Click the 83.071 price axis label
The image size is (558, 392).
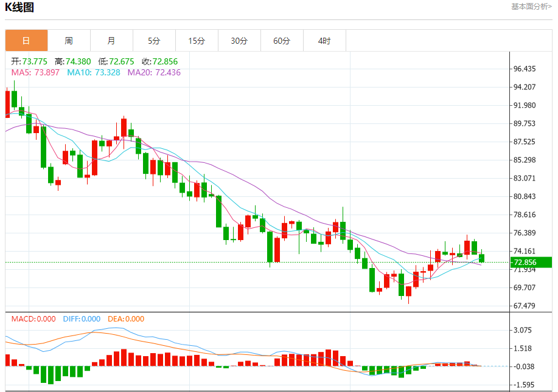525,178
